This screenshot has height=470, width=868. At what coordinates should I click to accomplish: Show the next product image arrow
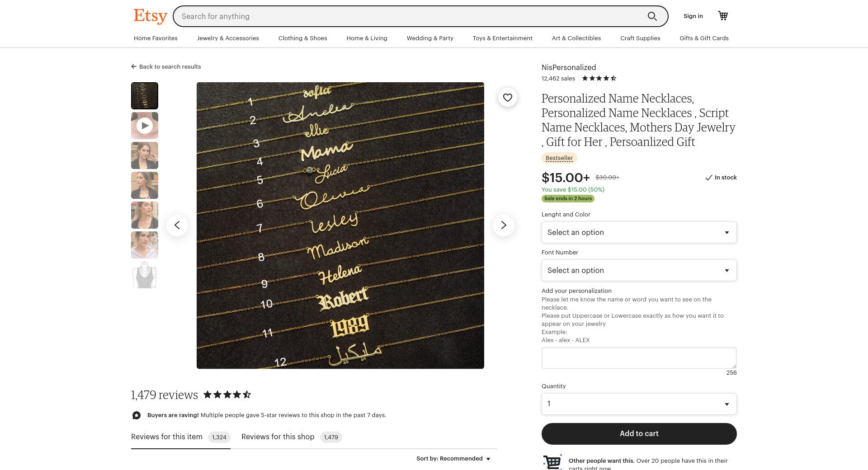pyautogui.click(x=503, y=225)
